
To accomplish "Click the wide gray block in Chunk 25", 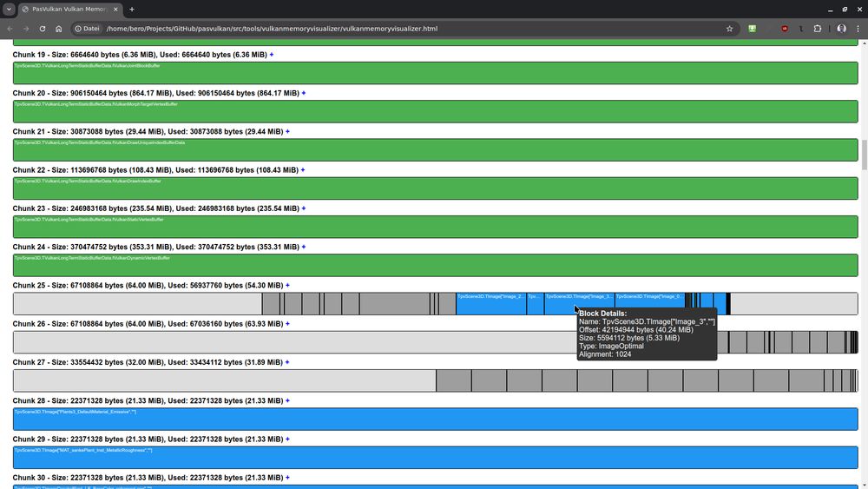I will [395, 304].
